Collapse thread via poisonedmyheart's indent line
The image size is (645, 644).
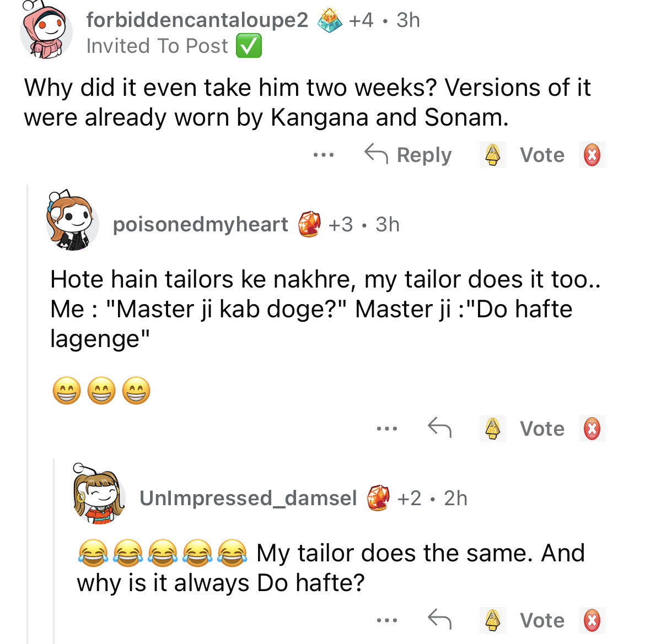28,413
